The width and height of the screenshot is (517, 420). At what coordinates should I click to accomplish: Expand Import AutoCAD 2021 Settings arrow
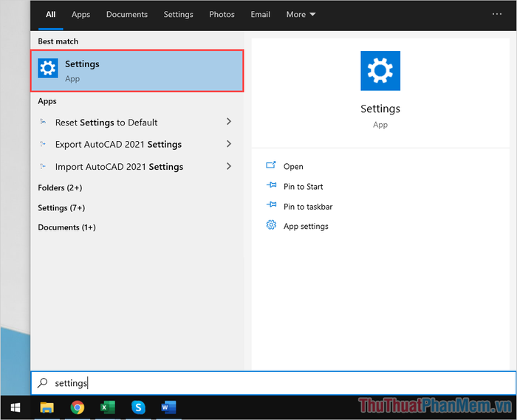click(x=228, y=166)
